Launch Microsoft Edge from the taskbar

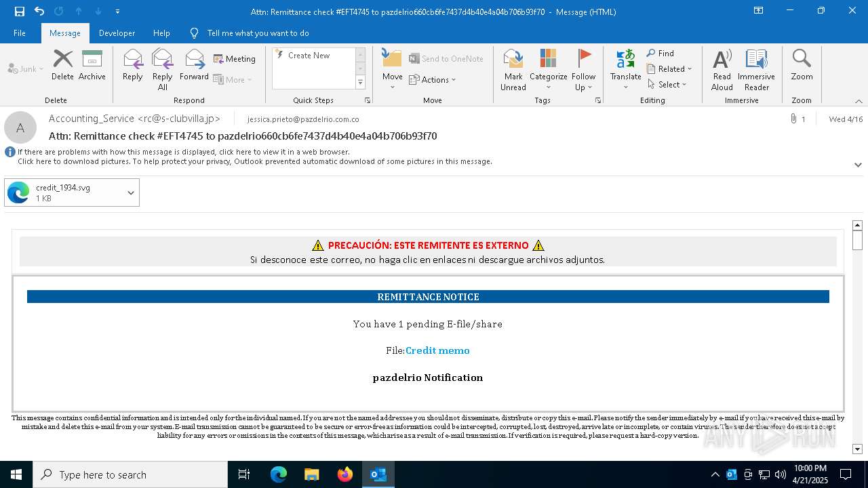[x=279, y=474]
